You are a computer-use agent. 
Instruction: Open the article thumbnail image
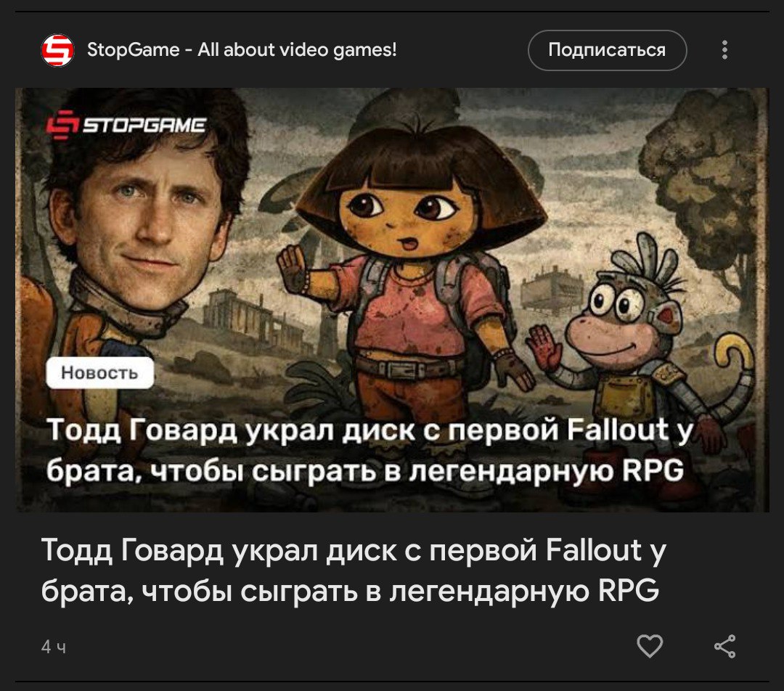(x=392, y=300)
